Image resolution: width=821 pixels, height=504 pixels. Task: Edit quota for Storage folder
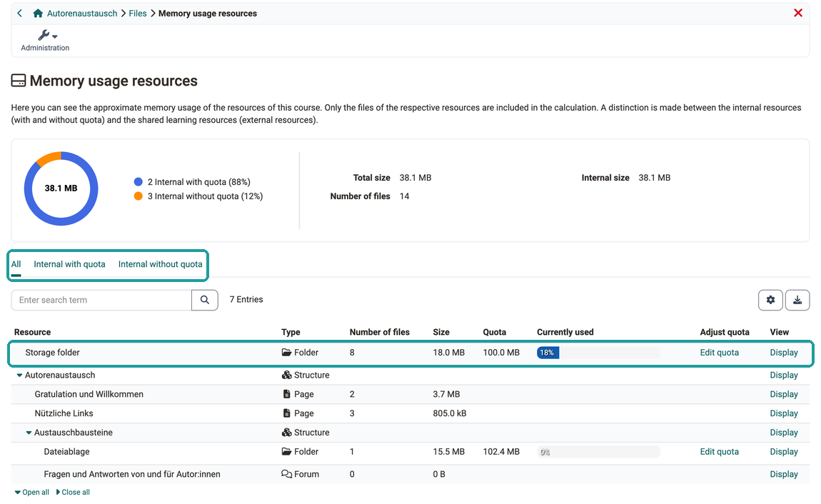pos(720,352)
